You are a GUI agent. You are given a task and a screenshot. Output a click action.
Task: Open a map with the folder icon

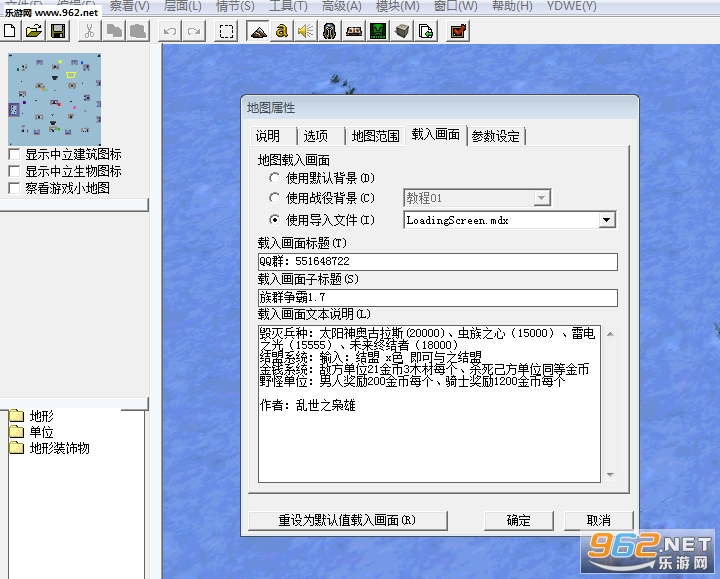coord(34,31)
